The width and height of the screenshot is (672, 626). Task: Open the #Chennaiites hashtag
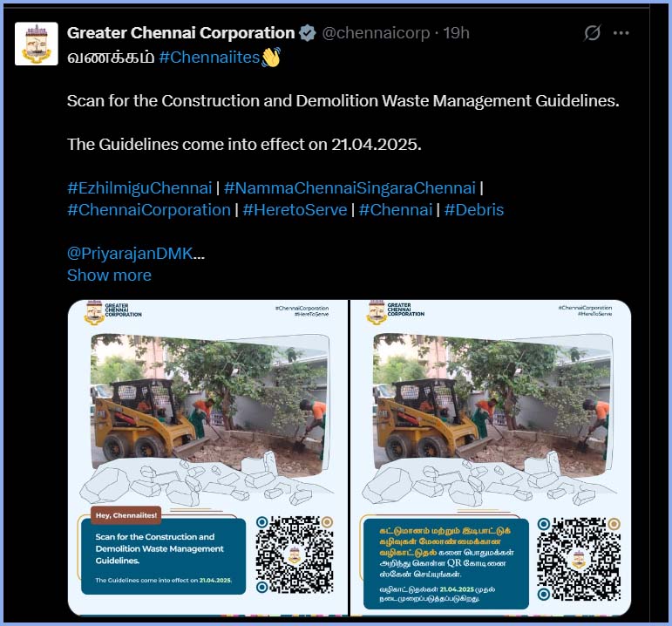click(209, 57)
